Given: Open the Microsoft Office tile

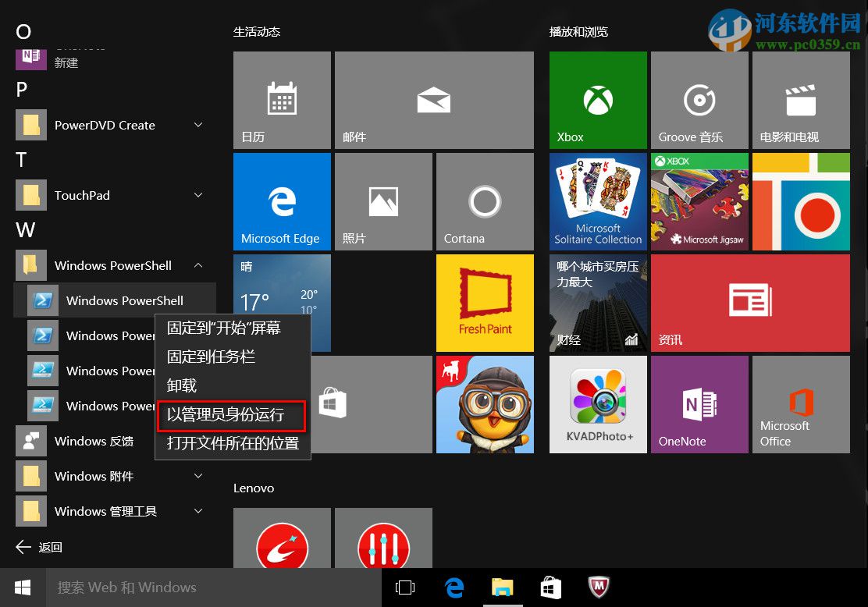Looking at the screenshot, I should (x=801, y=404).
